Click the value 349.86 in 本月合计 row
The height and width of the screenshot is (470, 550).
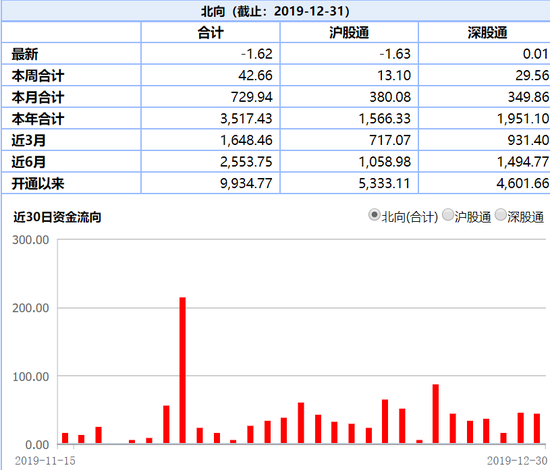(528, 97)
